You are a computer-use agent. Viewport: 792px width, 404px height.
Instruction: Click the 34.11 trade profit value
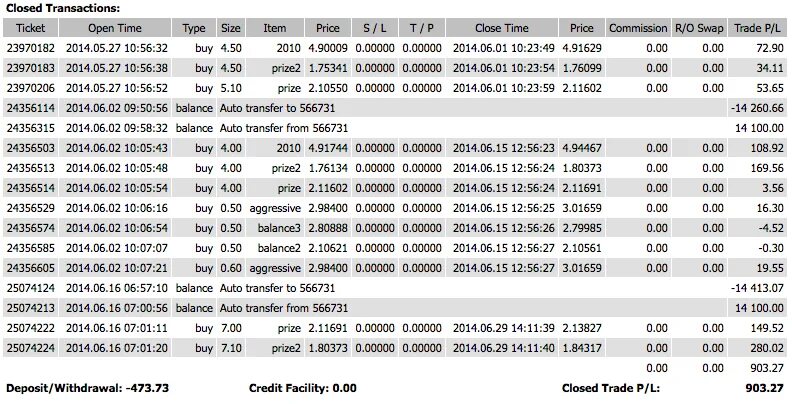click(x=770, y=68)
